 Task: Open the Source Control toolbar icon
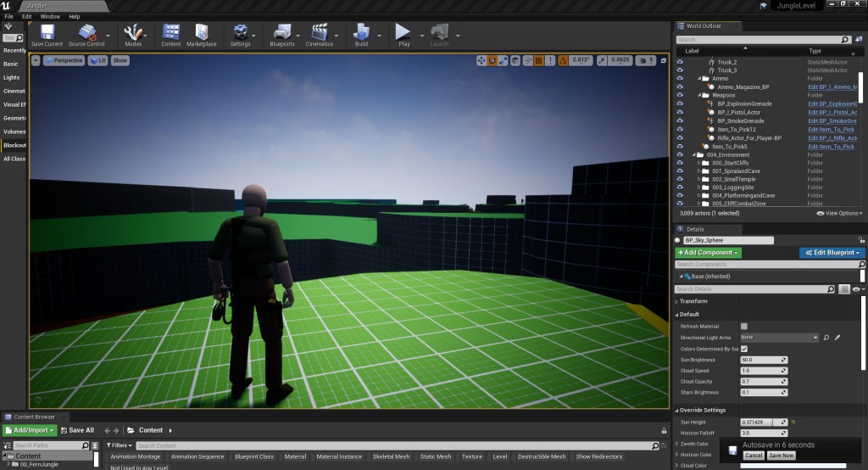click(x=86, y=33)
